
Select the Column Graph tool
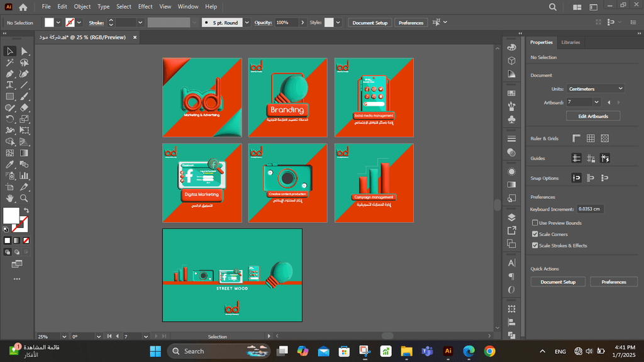[x=25, y=176]
